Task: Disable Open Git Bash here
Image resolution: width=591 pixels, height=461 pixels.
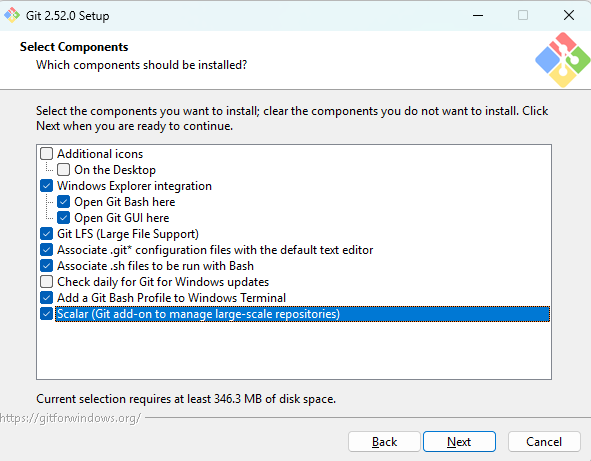Action: pos(63,202)
